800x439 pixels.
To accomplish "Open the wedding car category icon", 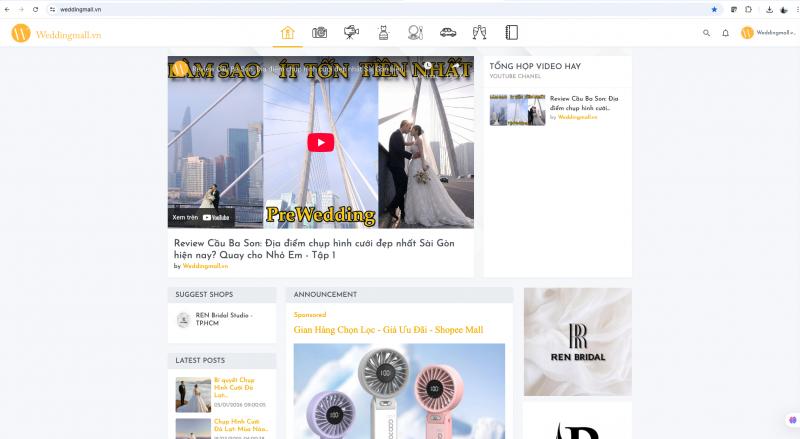I will pyautogui.click(x=448, y=33).
